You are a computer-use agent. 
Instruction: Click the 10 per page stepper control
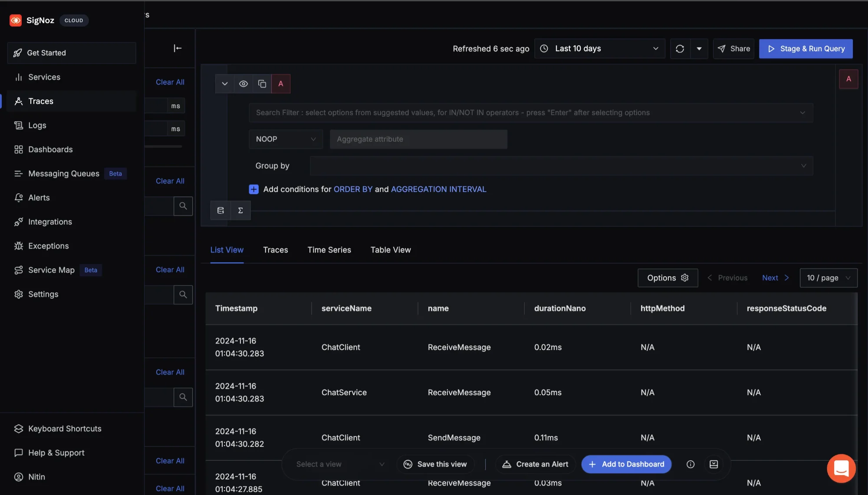pyautogui.click(x=829, y=278)
